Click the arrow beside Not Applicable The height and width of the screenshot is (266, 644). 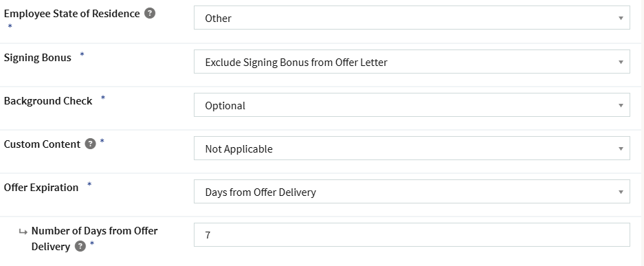[x=621, y=148]
